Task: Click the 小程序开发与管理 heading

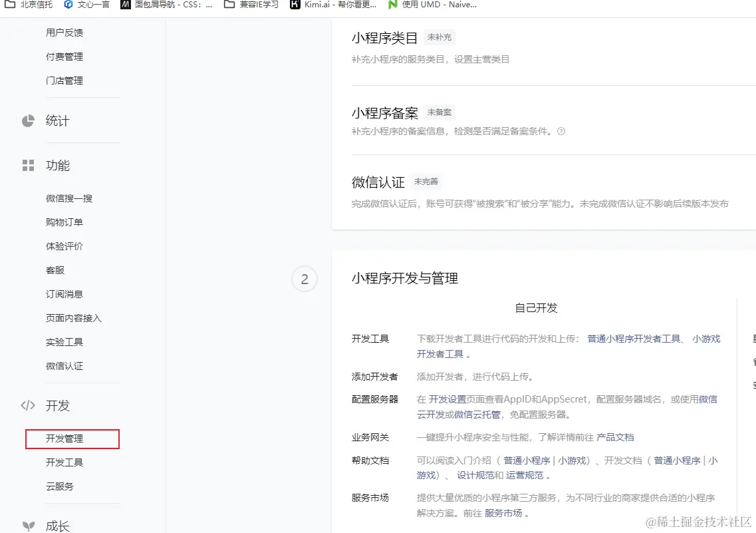Action: pyautogui.click(x=404, y=278)
